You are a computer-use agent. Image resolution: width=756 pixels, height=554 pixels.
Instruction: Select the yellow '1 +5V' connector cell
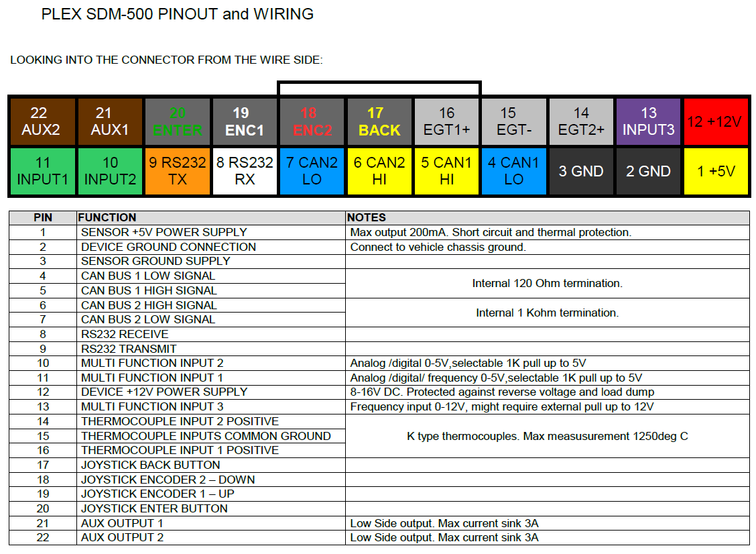(x=716, y=171)
